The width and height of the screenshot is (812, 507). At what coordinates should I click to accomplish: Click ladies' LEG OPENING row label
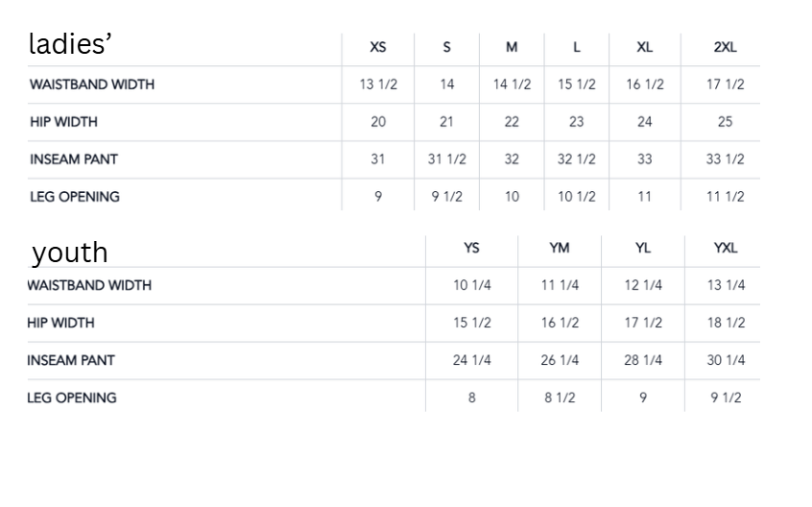[x=75, y=197]
